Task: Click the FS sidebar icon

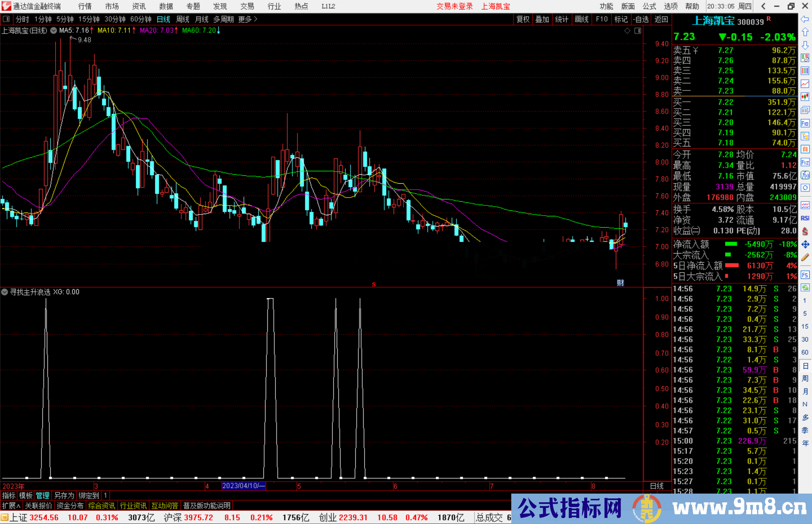Action: [x=805, y=275]
